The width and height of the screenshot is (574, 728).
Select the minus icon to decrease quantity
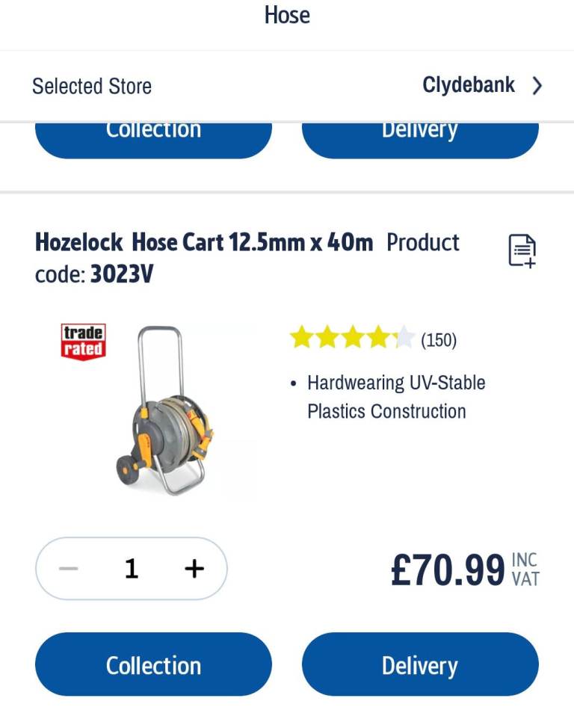coord(68,568)
